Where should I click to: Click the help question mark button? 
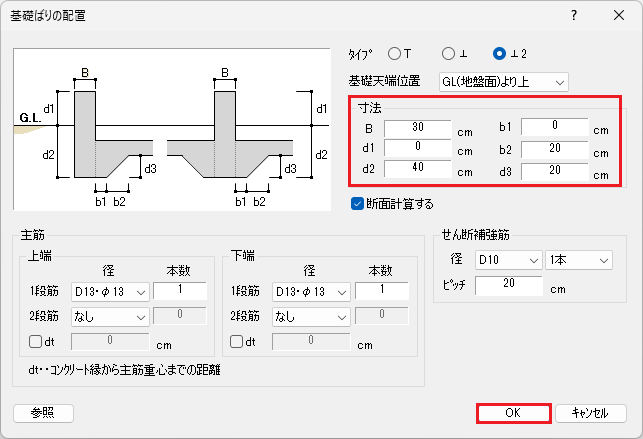click(573, 15)
